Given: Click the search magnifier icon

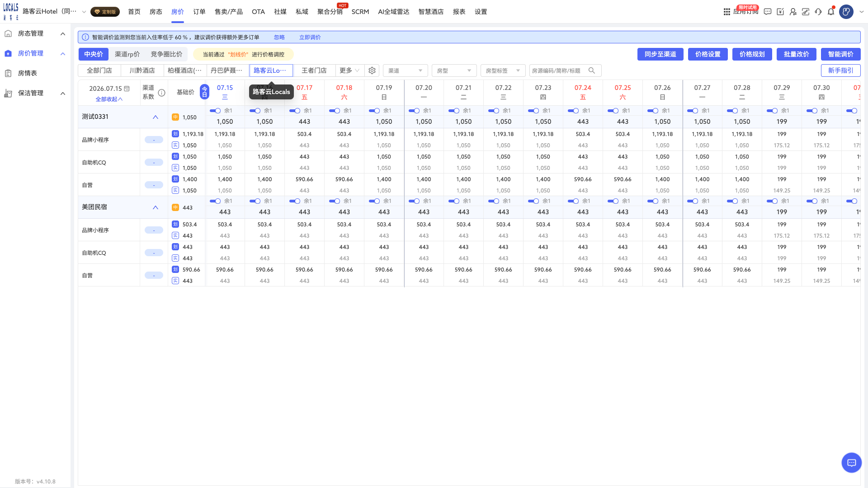Looking at the screenshot, I should tap(592, 70).
